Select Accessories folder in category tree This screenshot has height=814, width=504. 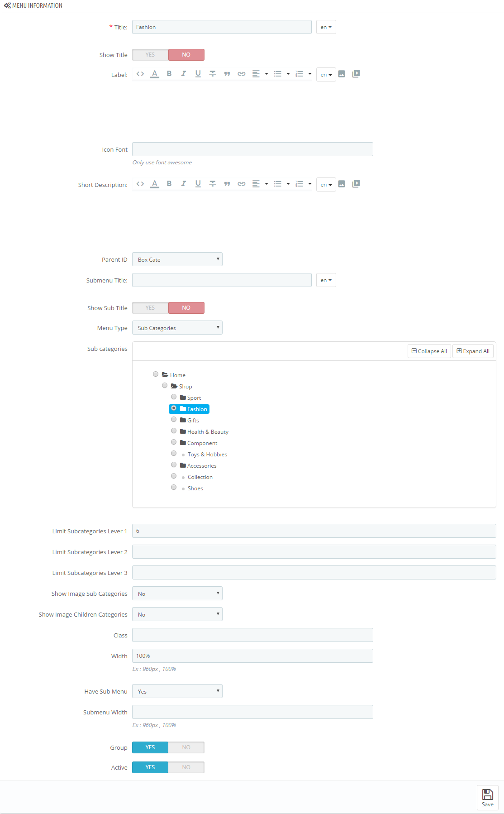pos(202,466)
